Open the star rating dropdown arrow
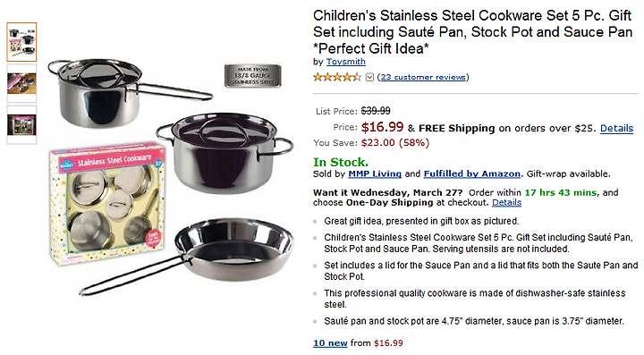 pyautogui.click(x=369, y=77)
